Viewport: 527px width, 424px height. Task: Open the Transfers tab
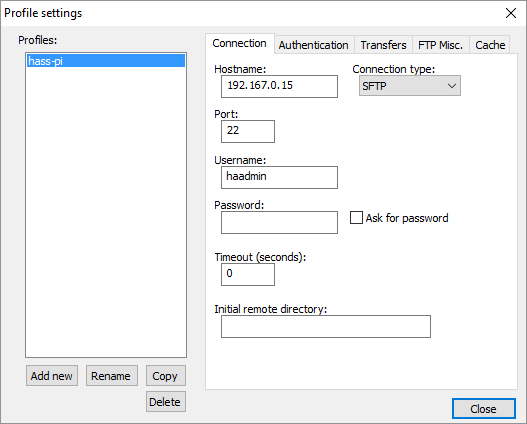point(383,45)
